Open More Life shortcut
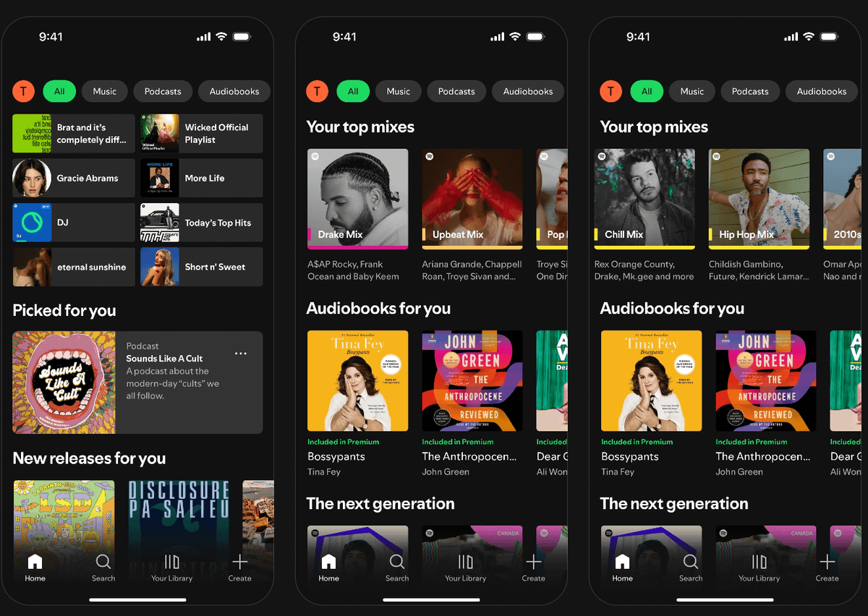Screen dimensions: 868x616 (x=201, y=178)
